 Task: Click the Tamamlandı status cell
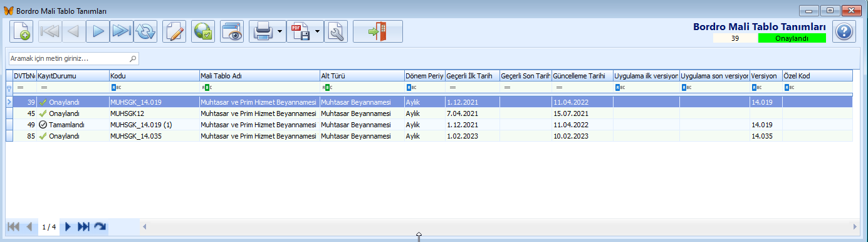point(72,124)
